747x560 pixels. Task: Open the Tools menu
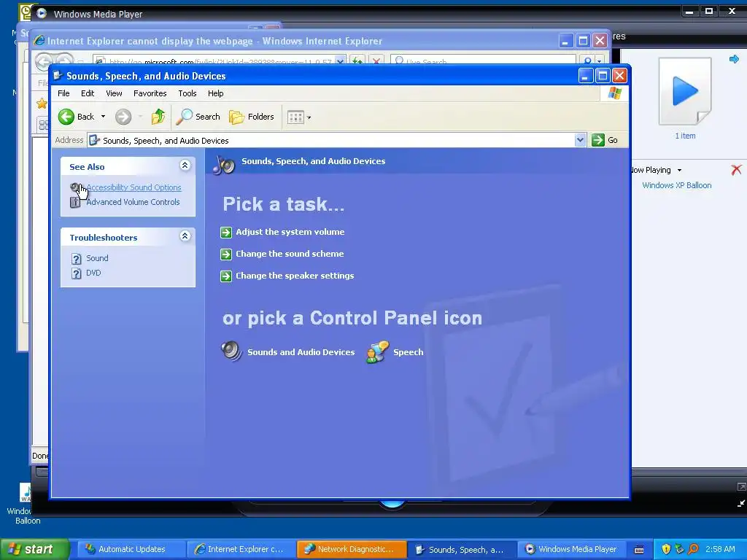[x=187, y=93]
